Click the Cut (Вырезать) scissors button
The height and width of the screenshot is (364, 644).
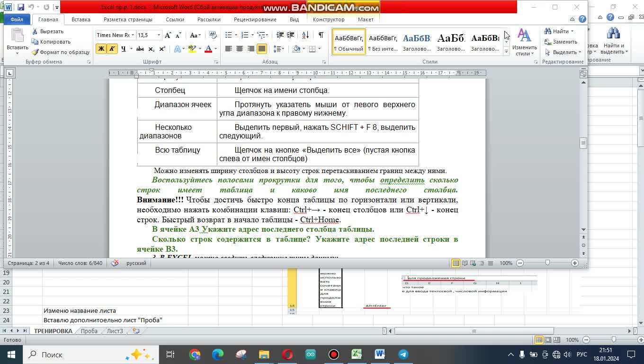[48, 31]
